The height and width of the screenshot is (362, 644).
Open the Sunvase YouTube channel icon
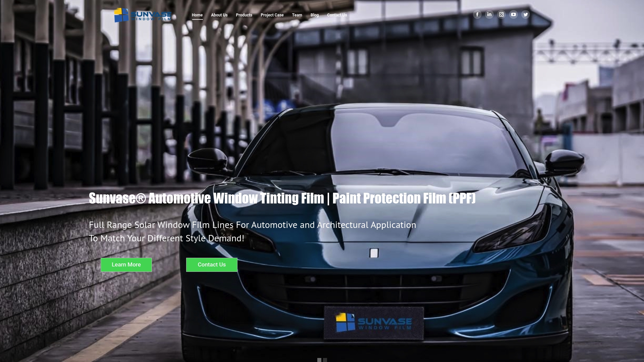click(514, 14)
